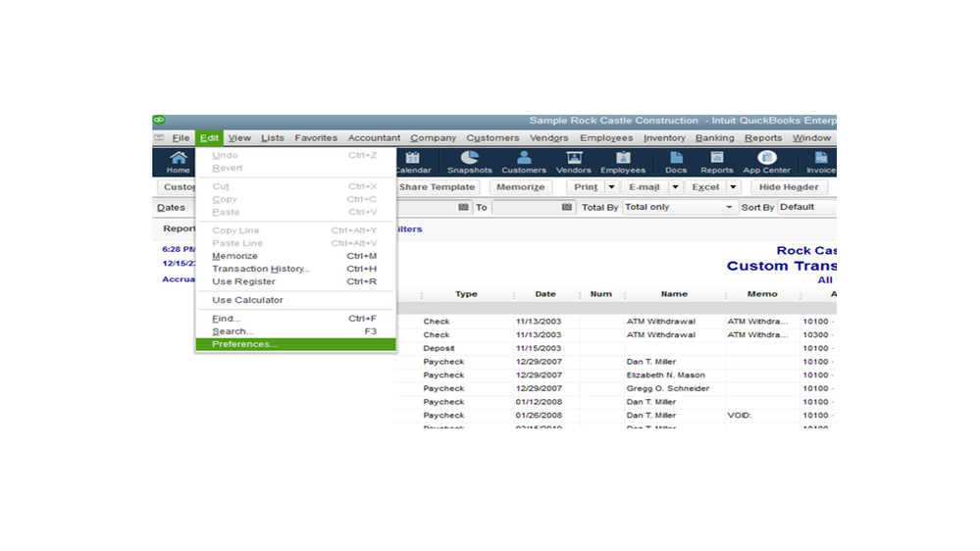The height and width of the screenshot is (551, 980).
Task: Click the Name column header
Action: [x=674, y=294]
